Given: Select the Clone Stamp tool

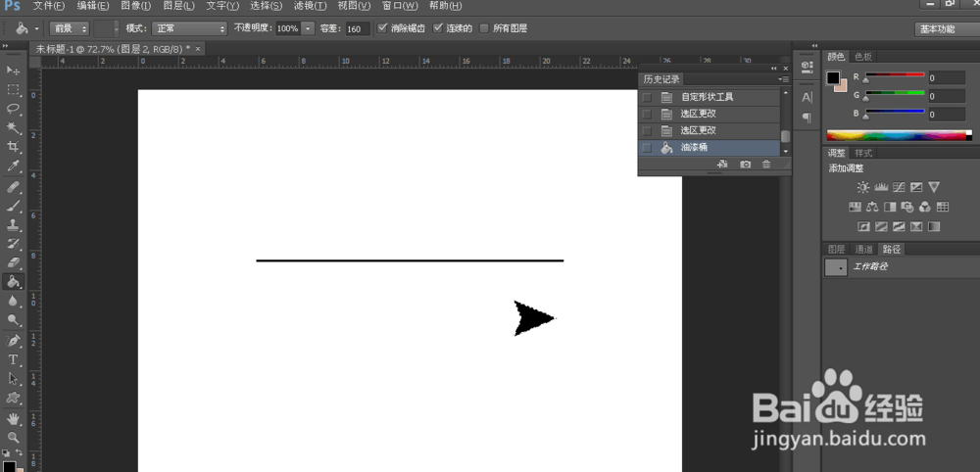Looking at the screenshot, I should click(13, 225).
